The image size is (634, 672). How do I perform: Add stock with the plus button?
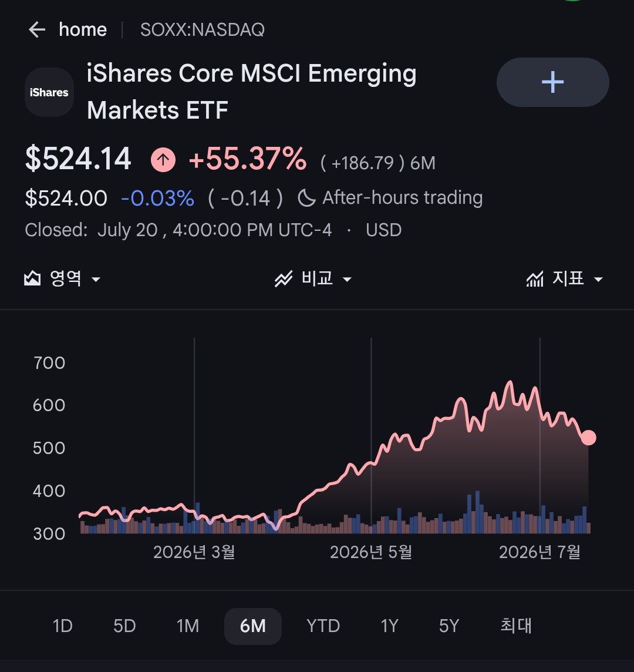click(552, 82)
